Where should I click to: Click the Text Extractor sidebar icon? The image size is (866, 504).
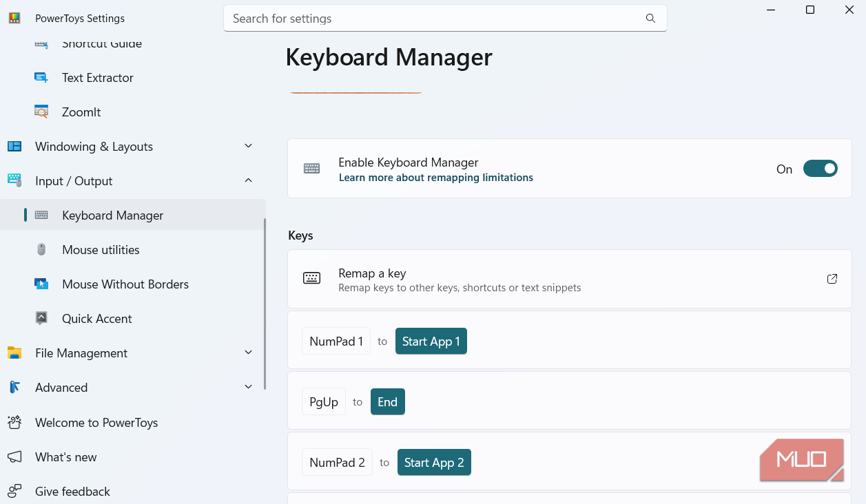[x=41, y=78]
